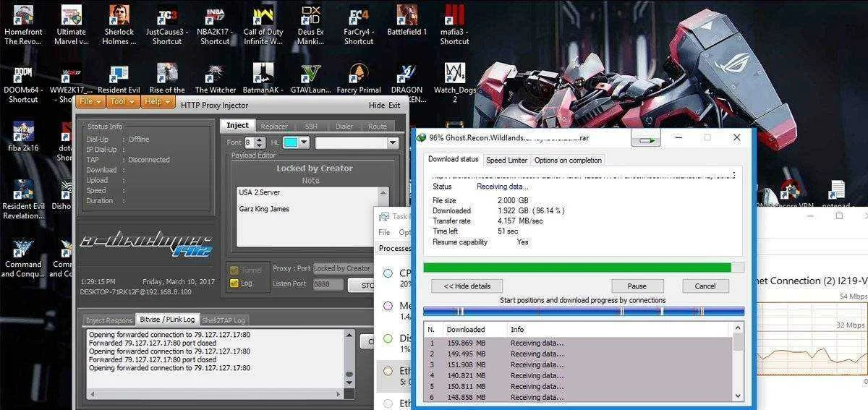This screenshot has height=410, width=868.
Task: Click The Witcher desktop icon
Action: click(215, 80)
